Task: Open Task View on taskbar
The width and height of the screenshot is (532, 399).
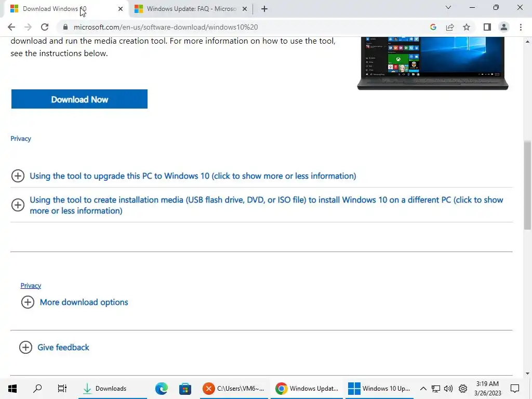Action: click(62, 389)
